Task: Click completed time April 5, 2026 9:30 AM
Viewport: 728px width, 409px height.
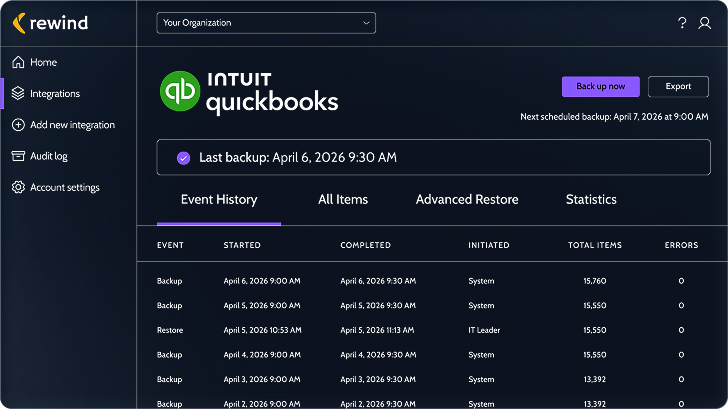Action: coord(378,305)
